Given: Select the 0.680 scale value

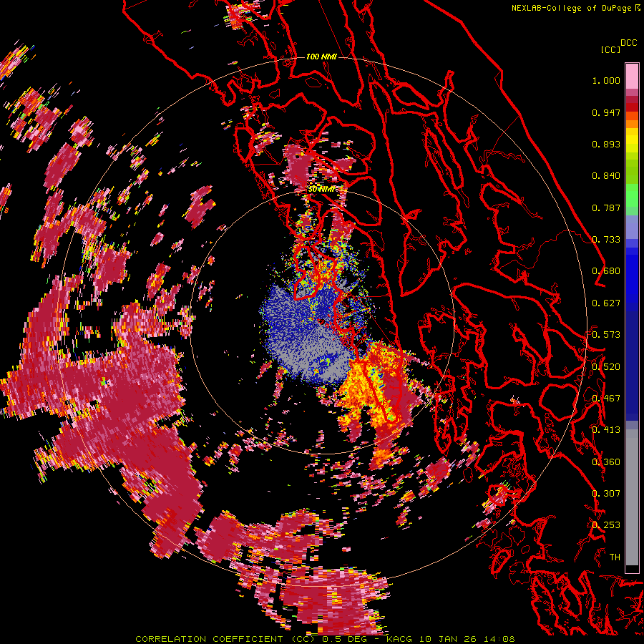Looking at the screenshot, I should pos(606,271).
